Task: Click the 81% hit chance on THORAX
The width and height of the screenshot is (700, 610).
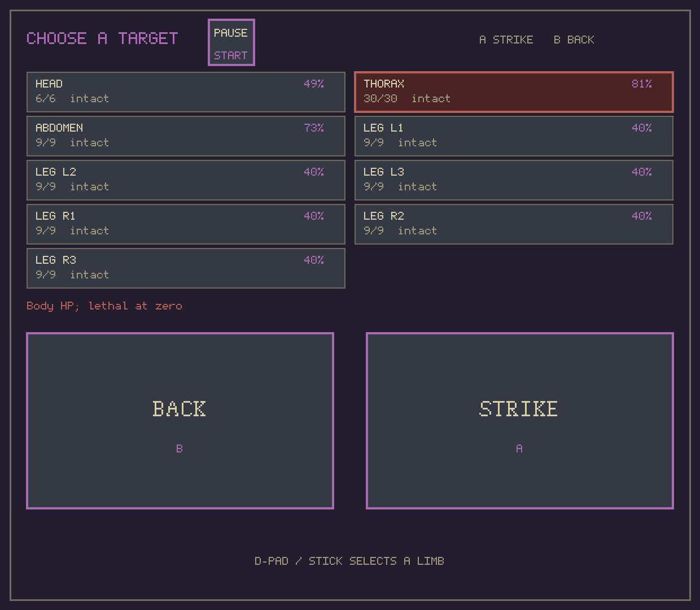Action: pos(642,84)
